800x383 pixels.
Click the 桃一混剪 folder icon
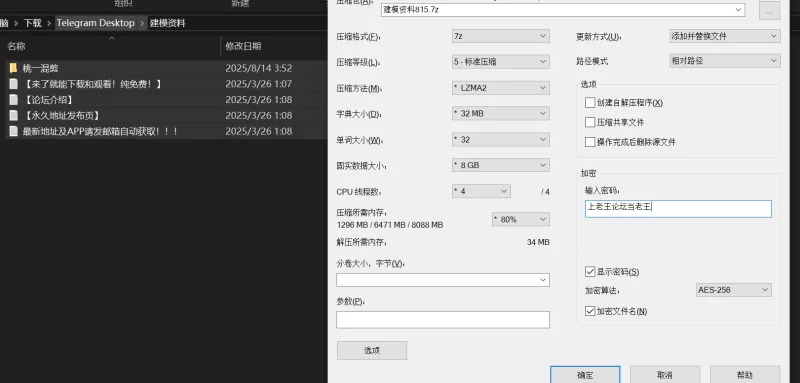pos(13,68)
